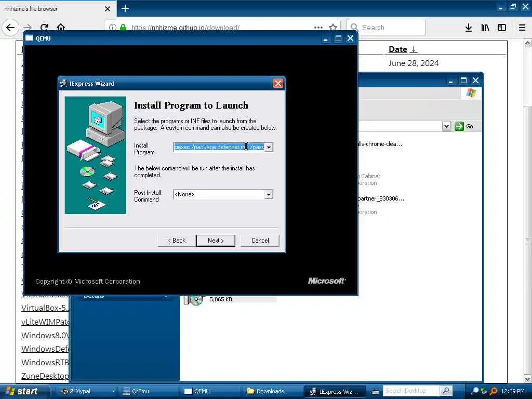Open a new tab with the plus button

[125, 8]
